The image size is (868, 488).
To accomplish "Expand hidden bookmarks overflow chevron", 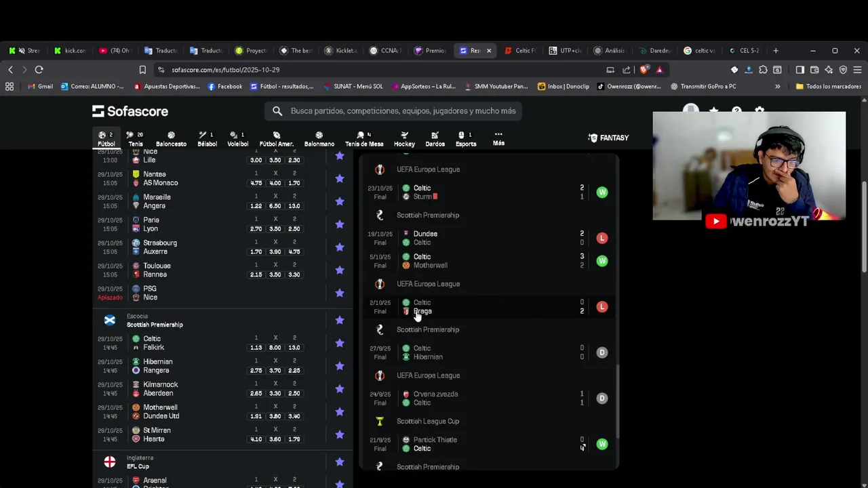I will tap(777, 87).
